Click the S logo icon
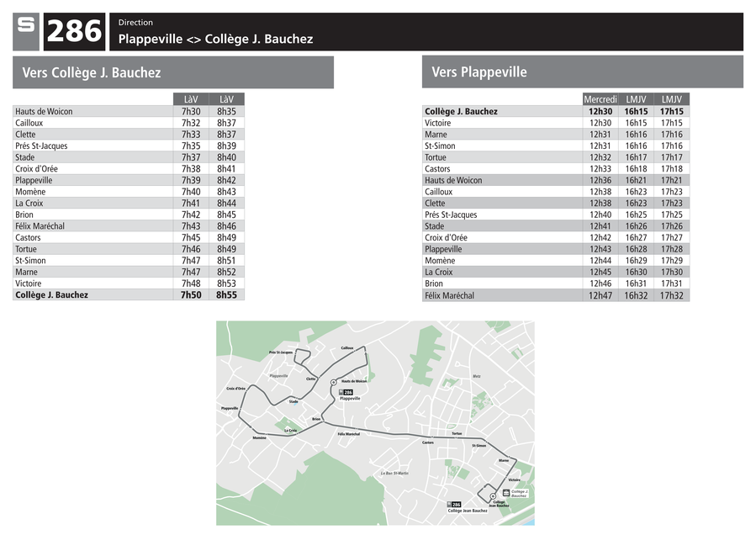 pos(26,31)
